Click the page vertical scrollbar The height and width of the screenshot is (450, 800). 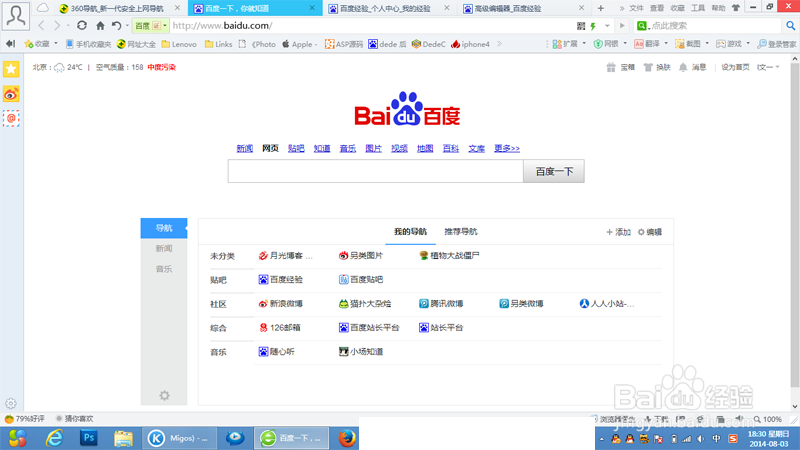pyautogui.click(x=795, y=224)
